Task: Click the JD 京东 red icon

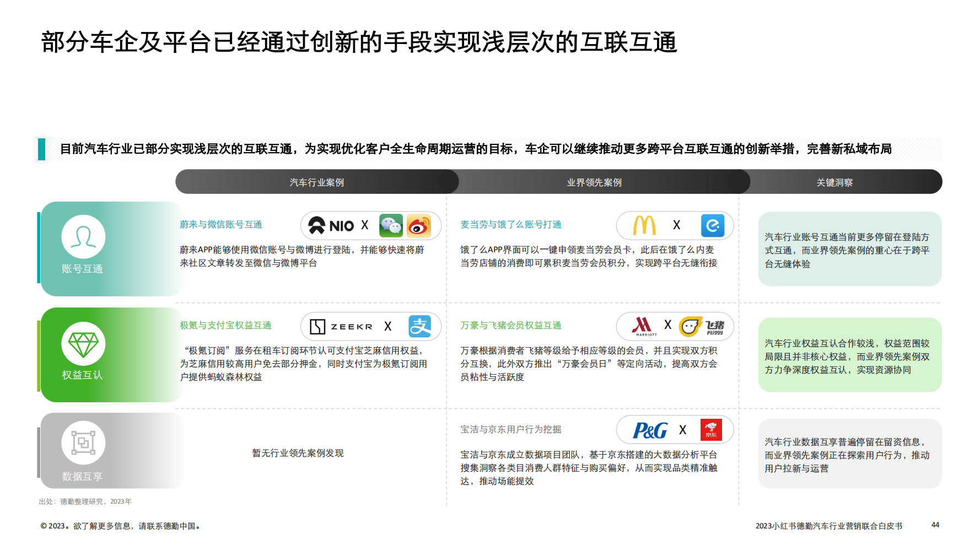Action: pos(711,430)
